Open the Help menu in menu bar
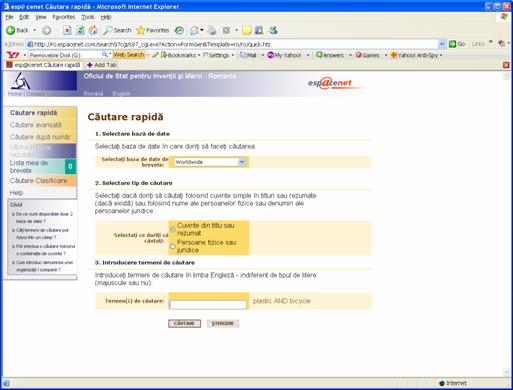Image resolution: width=513 pixels, height=390 pixels. [x=106, y=17]
